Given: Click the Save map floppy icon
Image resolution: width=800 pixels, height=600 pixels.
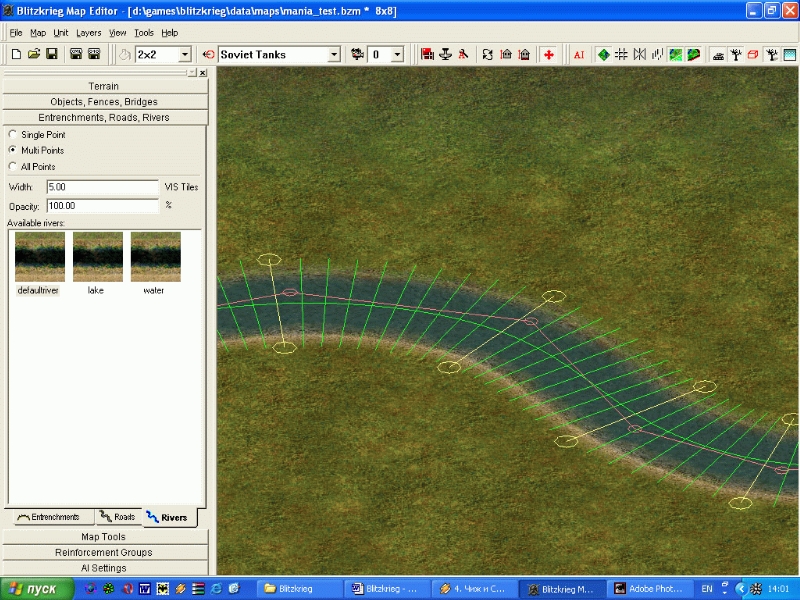Looking at the screenshot, I should click(x=51, y=54).
